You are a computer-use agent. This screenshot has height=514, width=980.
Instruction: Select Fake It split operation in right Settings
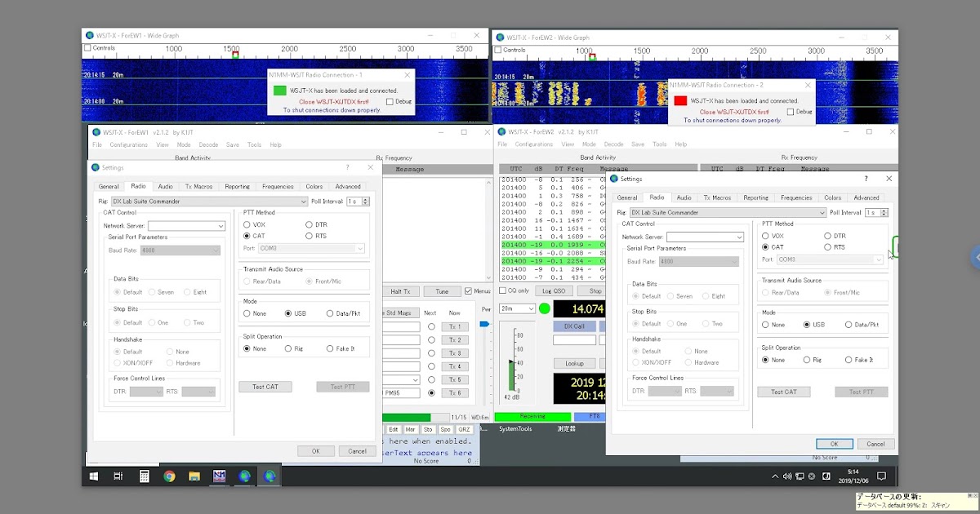[x=849, y=360]
